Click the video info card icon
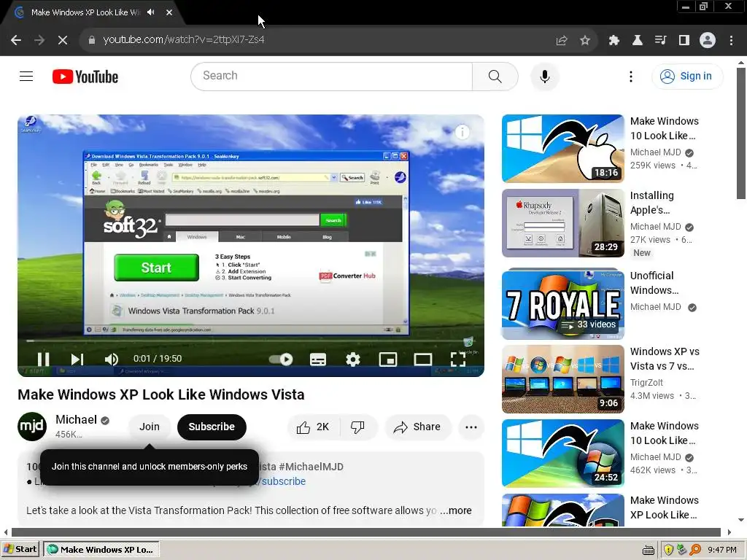Image resolution: width=747 pixels, height=560 pixels. [462, 132]
